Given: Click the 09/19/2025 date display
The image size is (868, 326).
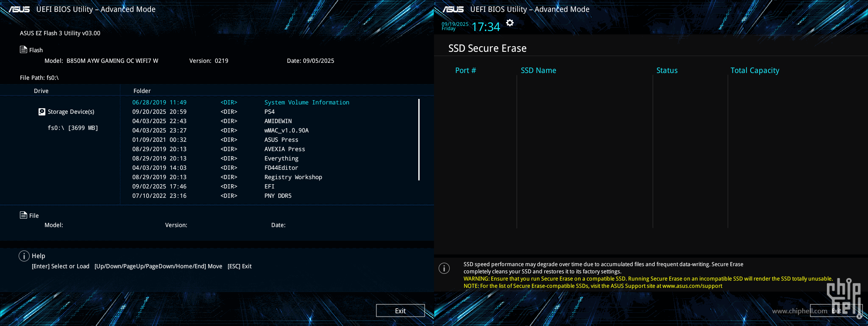Looking at the screenshot, I should [x=455, y=24].
